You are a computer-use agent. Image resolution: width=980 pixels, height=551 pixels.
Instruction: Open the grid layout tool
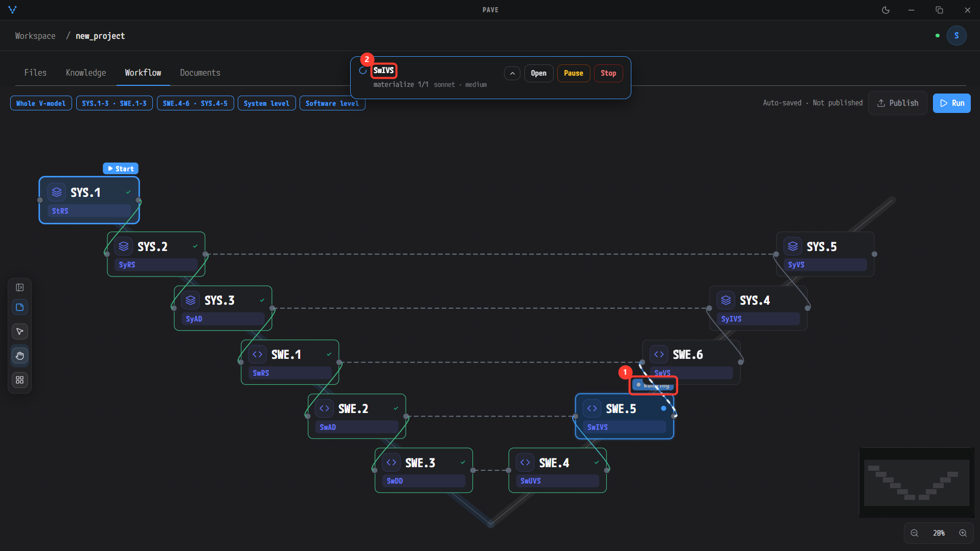[20, 380]
